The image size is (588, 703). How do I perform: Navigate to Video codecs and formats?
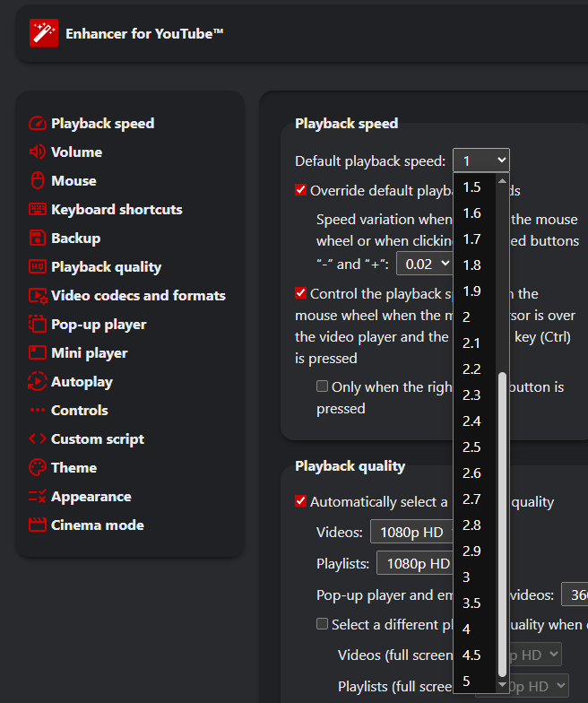coord(138,296)
